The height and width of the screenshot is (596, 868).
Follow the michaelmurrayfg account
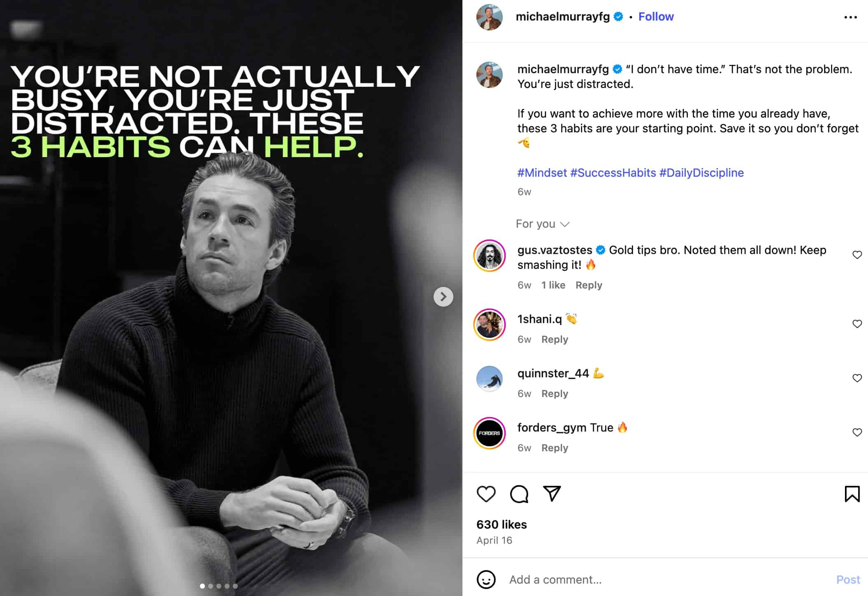pos(656,16)
